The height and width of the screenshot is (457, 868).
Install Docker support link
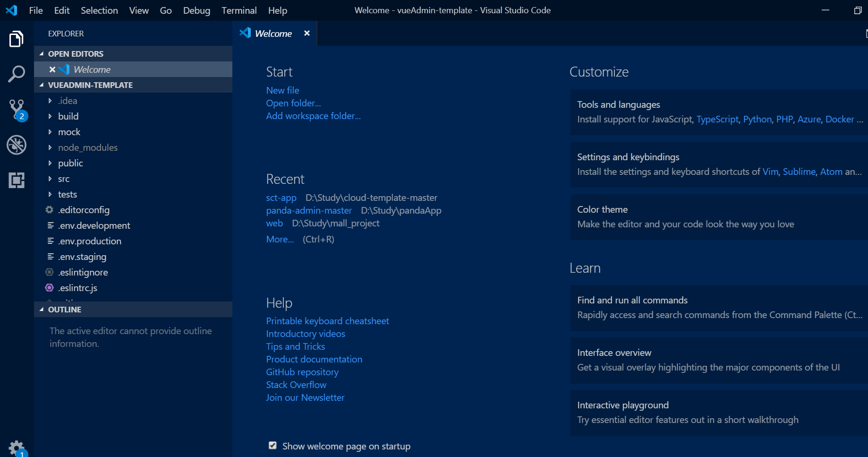tap(840, 119)
